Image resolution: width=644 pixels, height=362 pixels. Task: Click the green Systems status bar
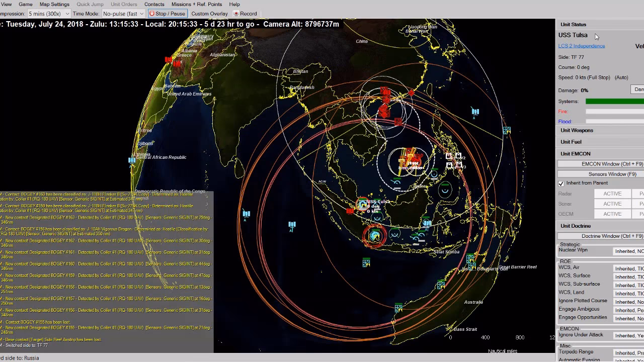pos(614,102)
